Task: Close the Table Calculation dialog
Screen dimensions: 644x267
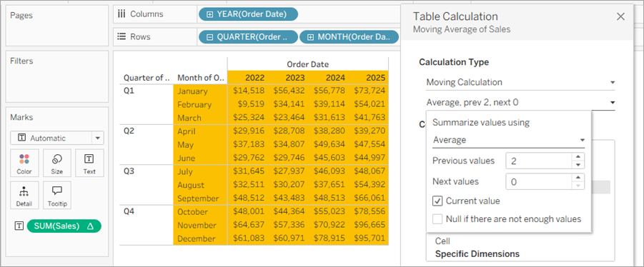Action: coord(620,17)
